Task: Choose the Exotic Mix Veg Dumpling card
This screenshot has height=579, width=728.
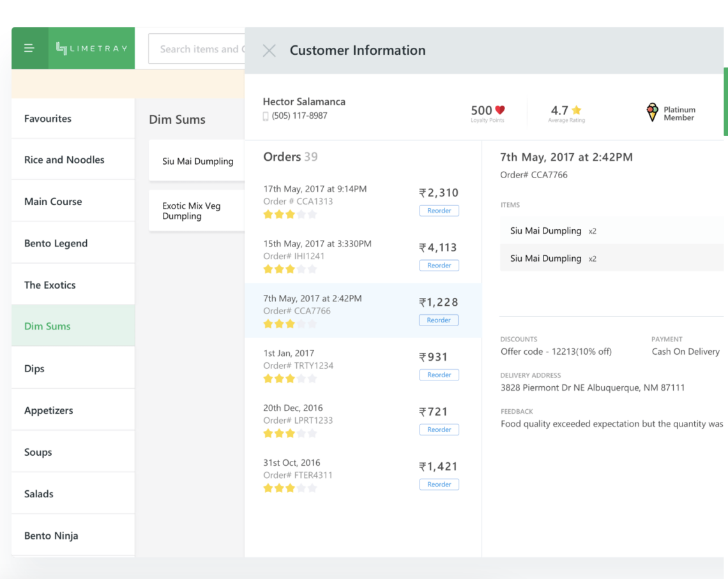Action: (x=197, y=211)
